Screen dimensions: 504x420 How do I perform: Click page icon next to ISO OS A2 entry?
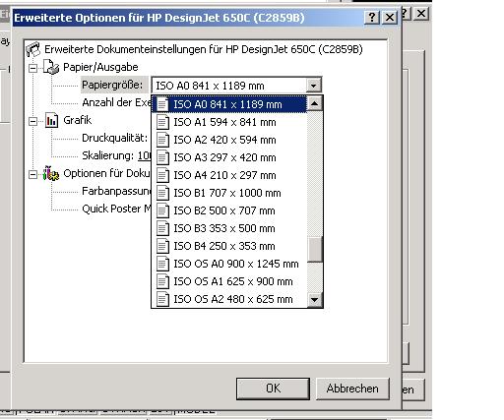(x=162, y=299)
